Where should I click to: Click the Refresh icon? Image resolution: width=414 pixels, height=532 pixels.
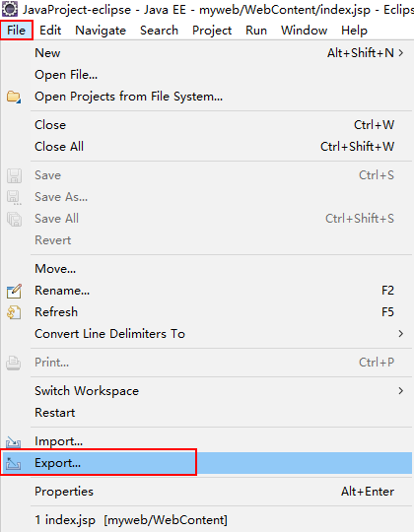[14, 312]
